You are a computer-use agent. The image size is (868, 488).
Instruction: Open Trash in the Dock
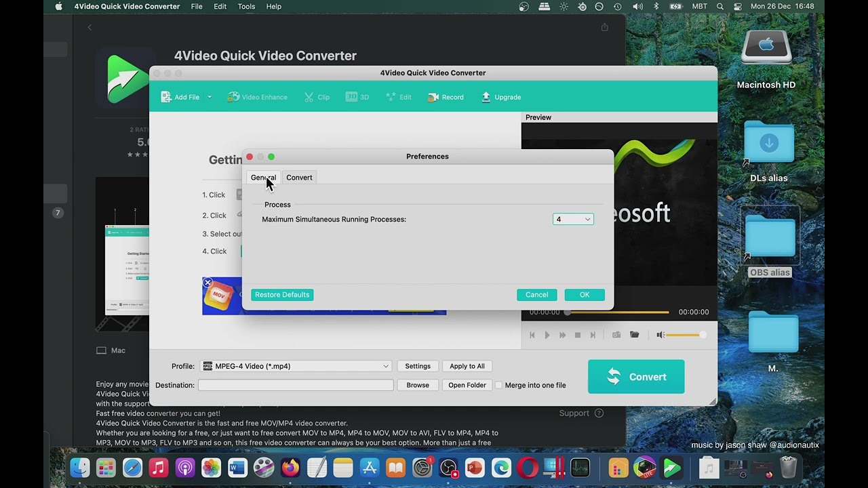click(x=789, y=468)
